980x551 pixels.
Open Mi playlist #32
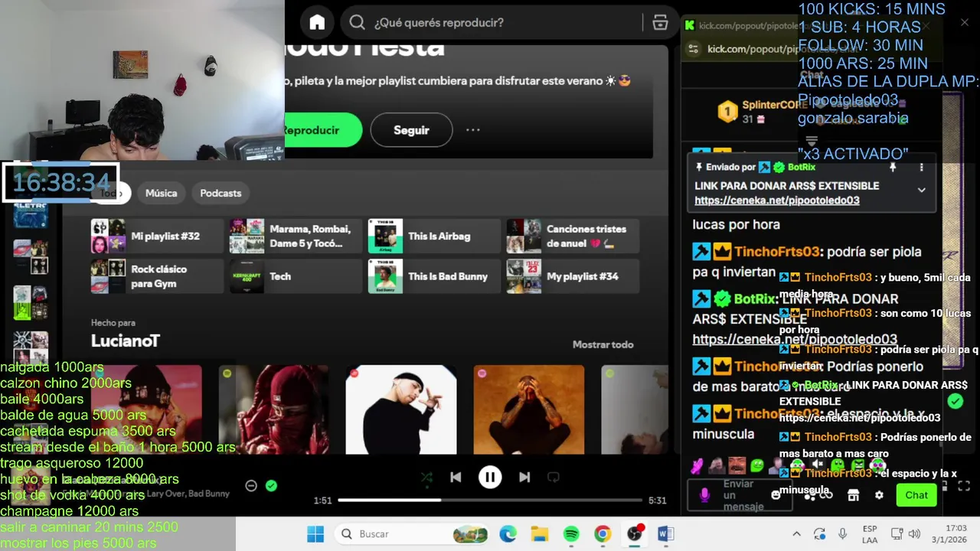157,236
